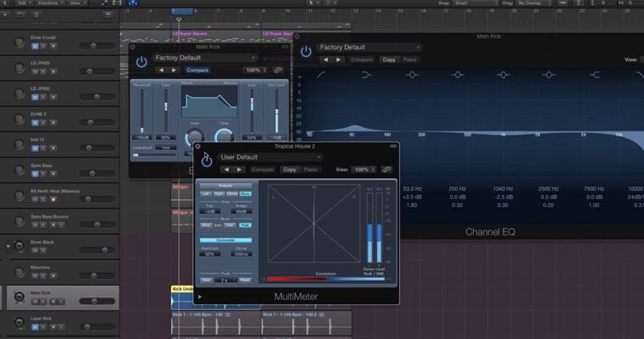Click the Flex view icon

click(117, 3)
